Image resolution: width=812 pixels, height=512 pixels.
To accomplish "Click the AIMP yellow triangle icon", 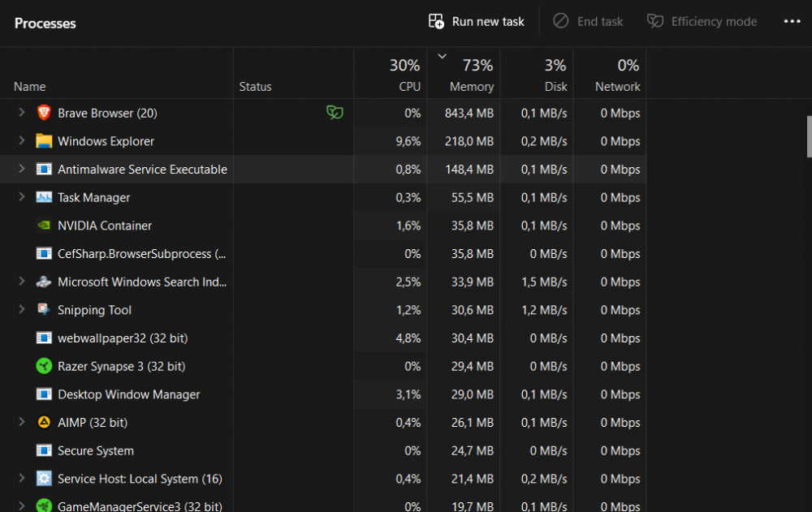I will (44, 423).
